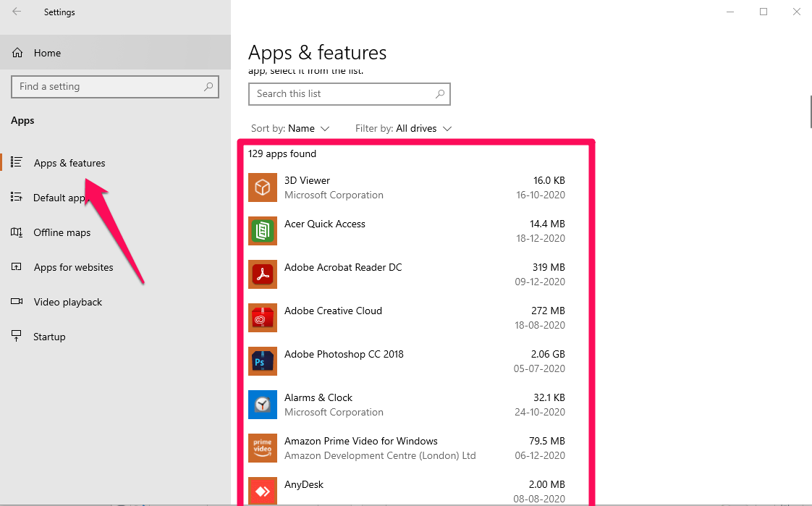
Task: Select Alarms & Clock entry name
Action: point(318,397)
